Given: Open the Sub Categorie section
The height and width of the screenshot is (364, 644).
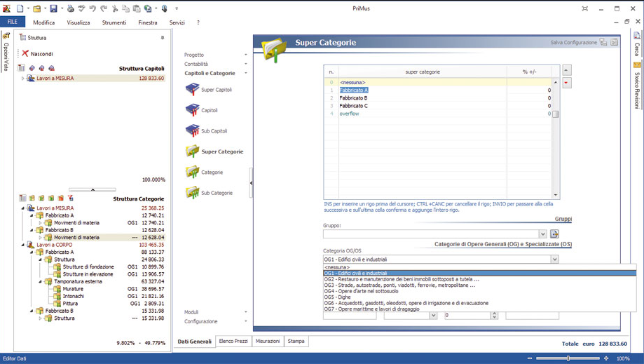Looking at the screenshot, I should [217, 193].
